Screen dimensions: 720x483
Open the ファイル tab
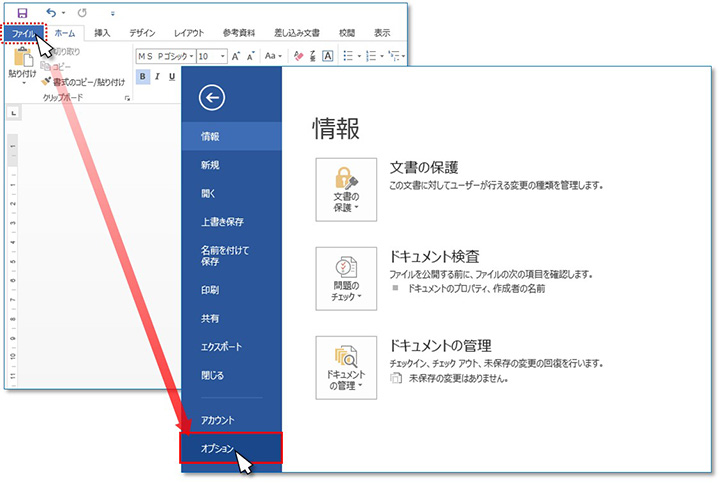[x=23, y=33]
